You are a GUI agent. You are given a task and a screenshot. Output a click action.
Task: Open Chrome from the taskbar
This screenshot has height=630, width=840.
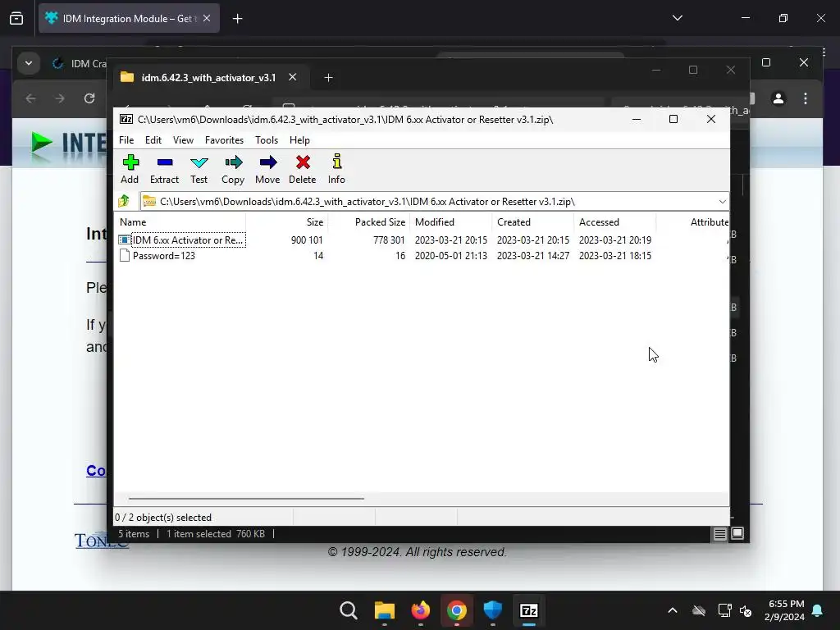(x=456, y=610)
